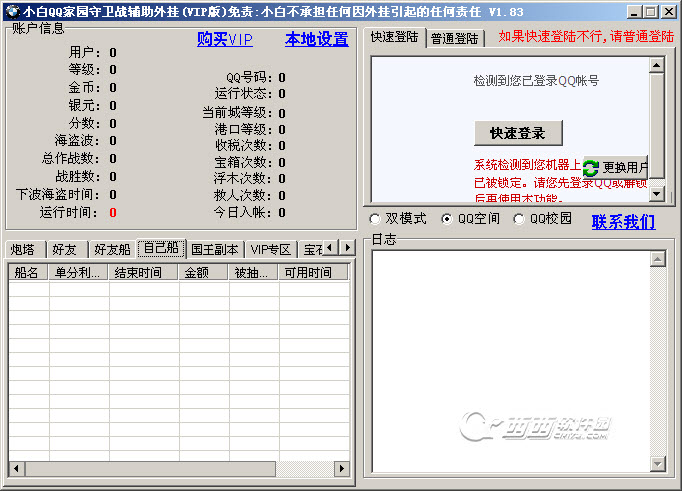
Task: Click the 金币 label
Action: (x=84, y=87)
